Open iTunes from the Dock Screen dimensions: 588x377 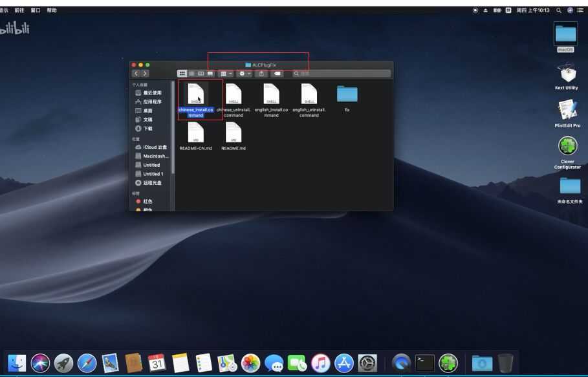pyautogui.click(x=321, y=363)
